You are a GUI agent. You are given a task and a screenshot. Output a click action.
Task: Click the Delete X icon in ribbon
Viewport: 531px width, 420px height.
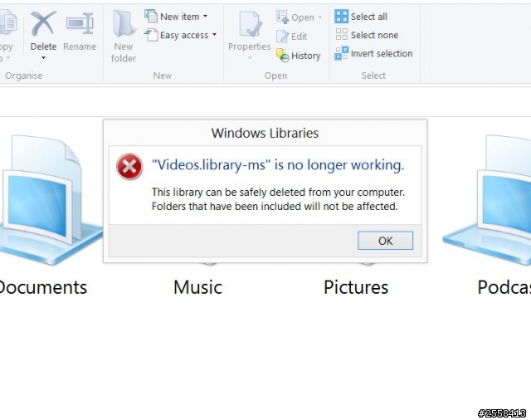pyautogui.click(x=43, y=23)
